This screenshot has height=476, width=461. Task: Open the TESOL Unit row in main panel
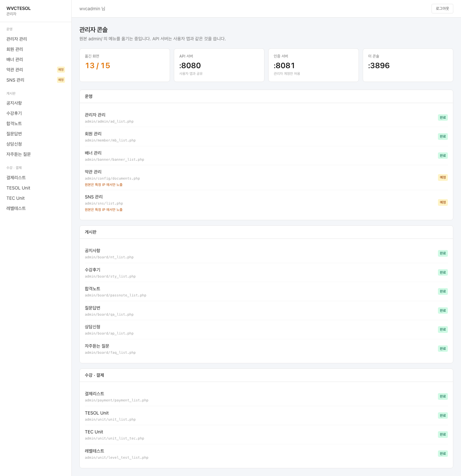266,415
